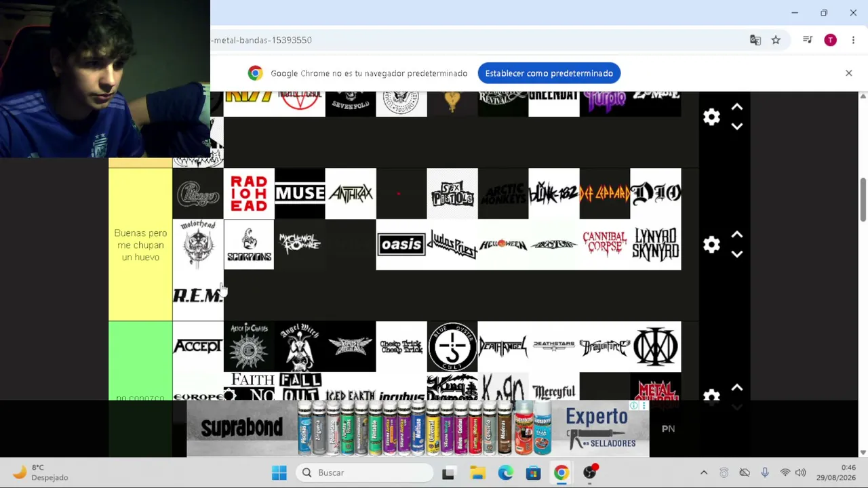Select the Dragonforce logo tile

click(605, 347)
